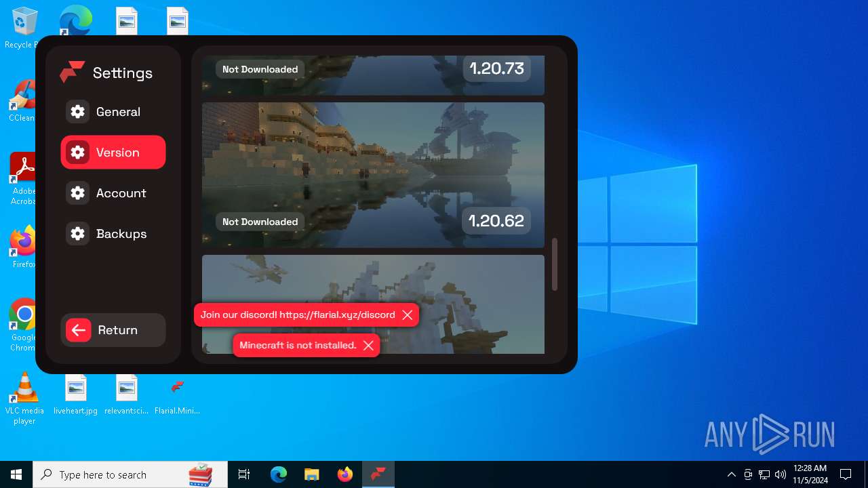868x488 pixels.
Task: Open File Explorer from the taskbar
Action: [x=311, y=474]
